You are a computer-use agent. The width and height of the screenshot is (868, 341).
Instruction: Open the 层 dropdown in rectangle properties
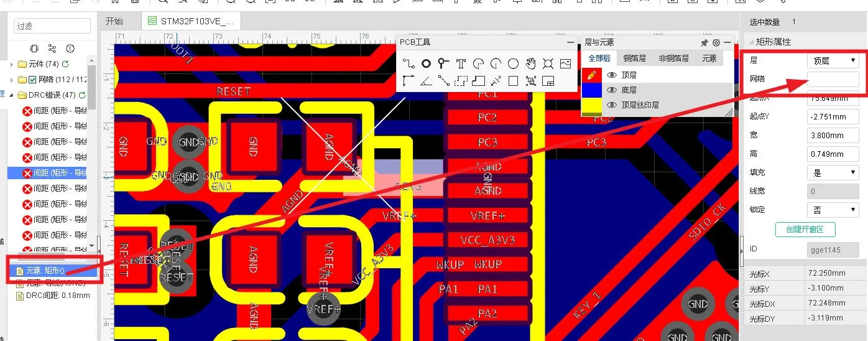tap(833, 61)
